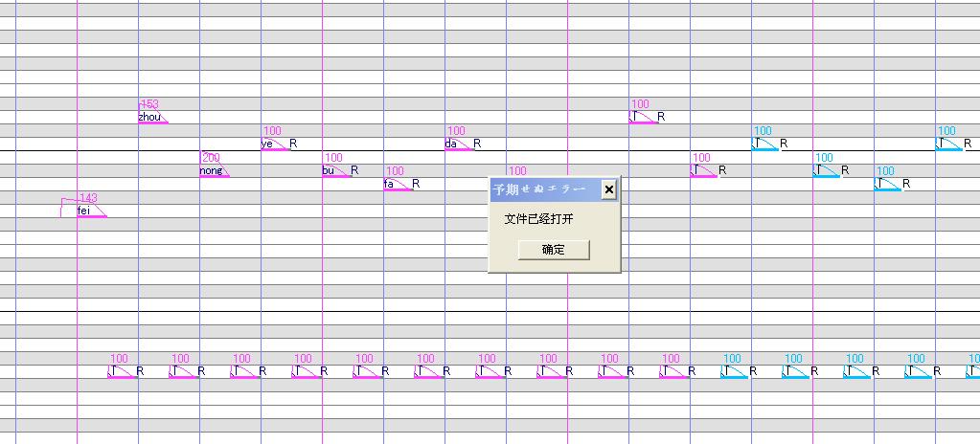The image size is (980, 444).
Task: Click the 确定 button in the error dialog
Action: pyautogui.click(x=553, y=250)
